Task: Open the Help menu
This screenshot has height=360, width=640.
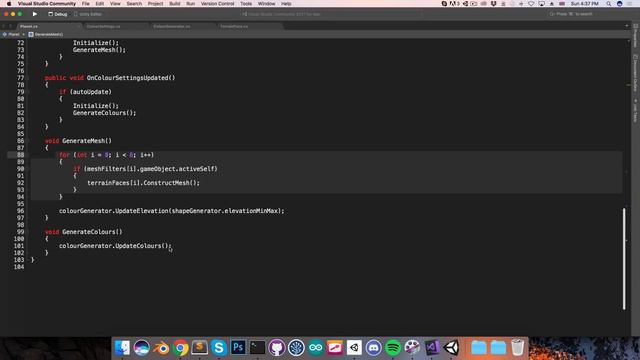Action: [x=286, y=4]
